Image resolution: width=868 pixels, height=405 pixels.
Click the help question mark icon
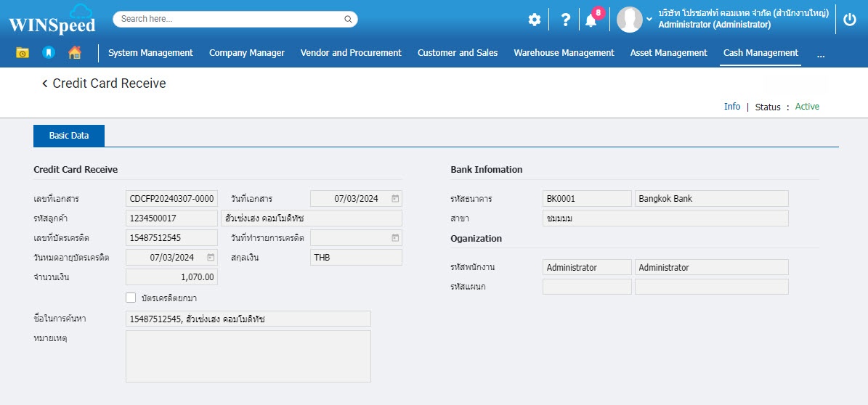[565, 20]
